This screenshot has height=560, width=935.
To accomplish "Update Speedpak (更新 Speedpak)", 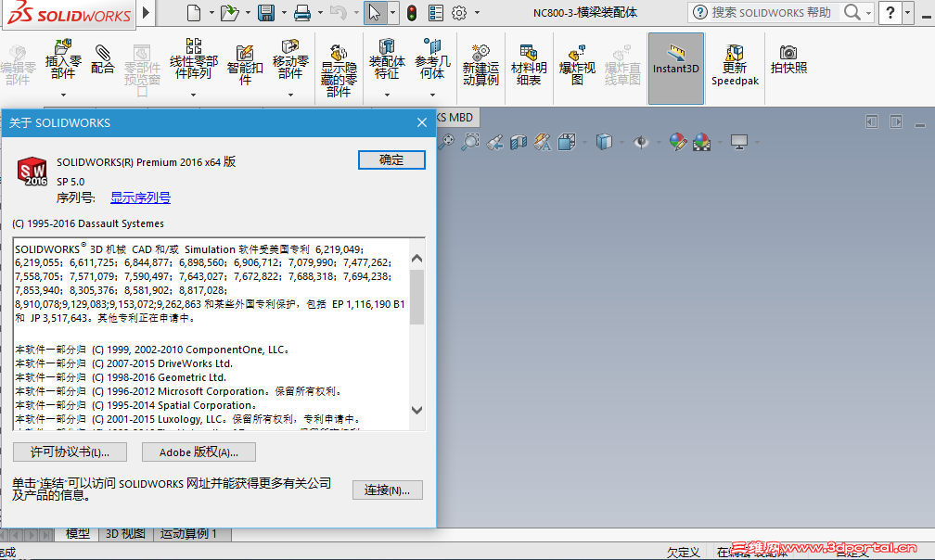I will [735, 66].
